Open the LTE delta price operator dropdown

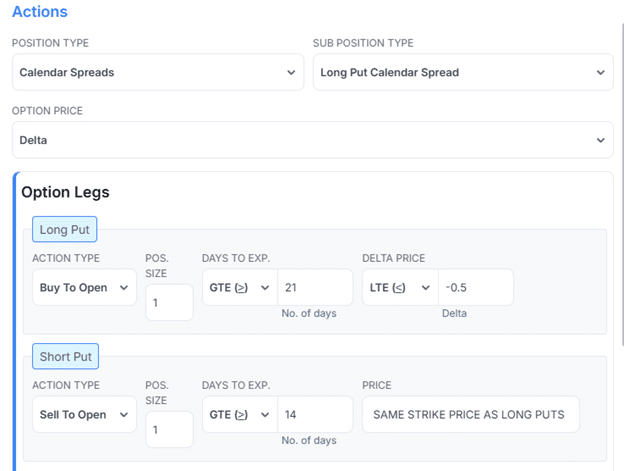399,288
